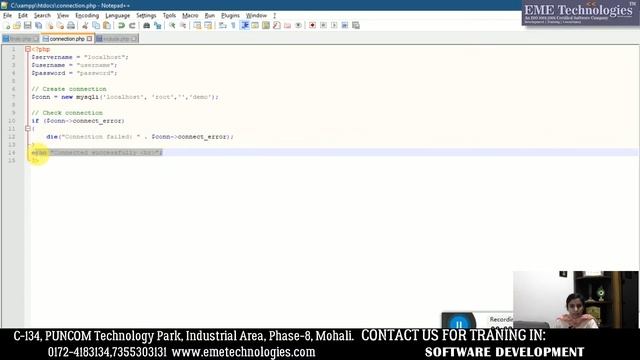Create a new file with the New icon
This screenshot has width=640, height=360.
pyautogui.click(x=7, y=25)
